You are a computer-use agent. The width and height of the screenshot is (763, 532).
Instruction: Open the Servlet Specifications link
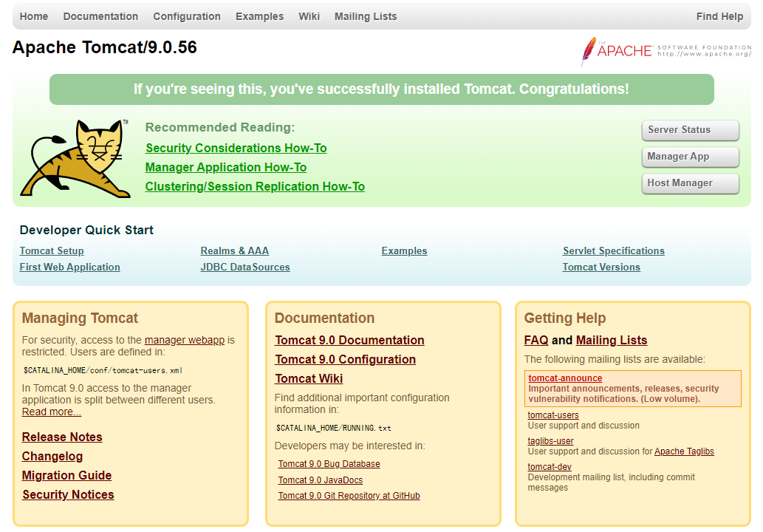pos(614,250)
